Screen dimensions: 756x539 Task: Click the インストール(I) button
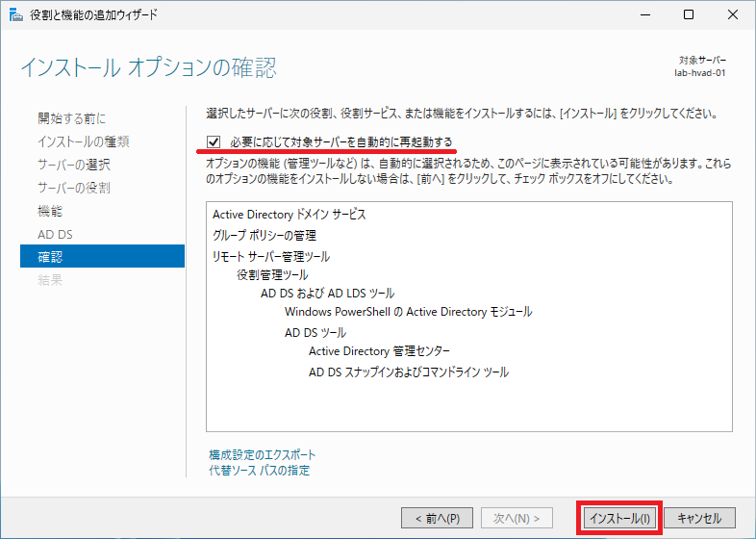[619, 518]
